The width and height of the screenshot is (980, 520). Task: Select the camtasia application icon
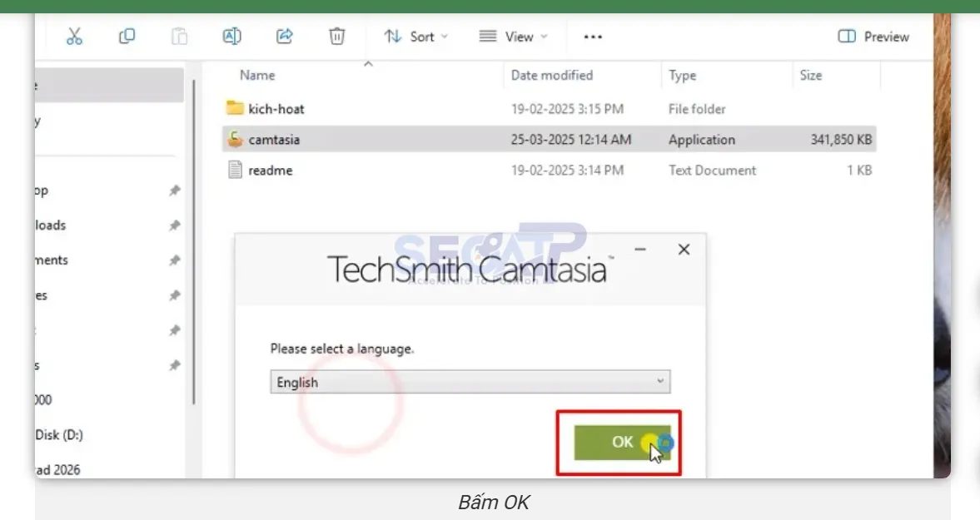coord(235,139)
